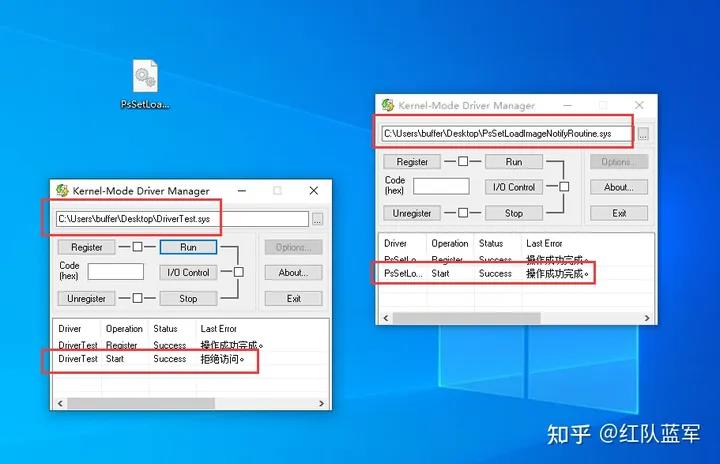The width and height of the screenshot is (720, 464).
Task: Open About... in the DriverTest.sys window
Action: 293,272
